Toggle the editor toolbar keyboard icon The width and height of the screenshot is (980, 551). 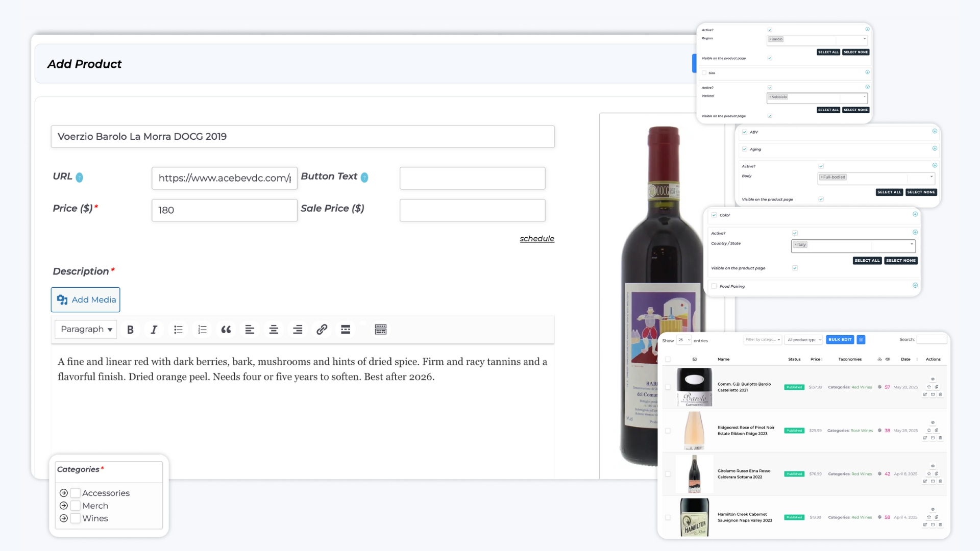tap(381, 330)
